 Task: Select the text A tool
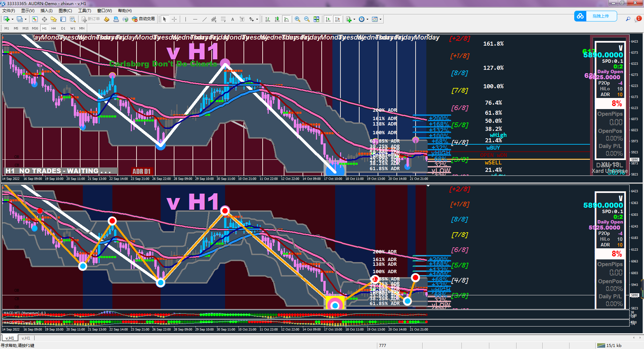pyautogui.click(x=232, y=19)
